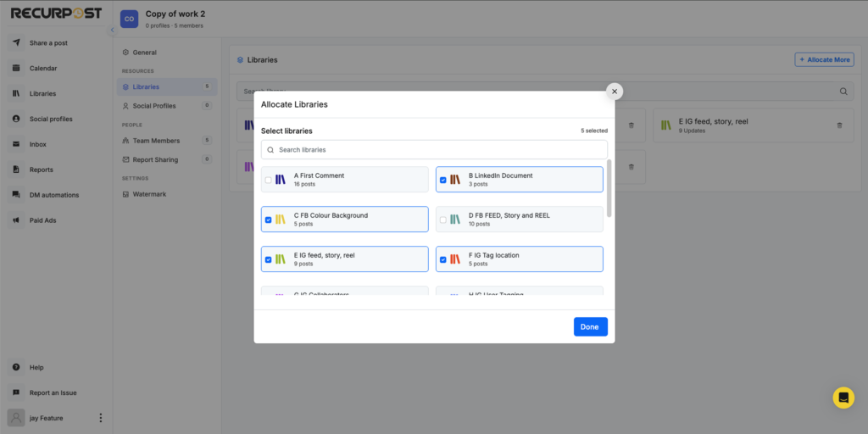This screenshot has height=434, width=868.
Task: Collapse the sidebar using the chevron arrow
Action: coord(112,30)
